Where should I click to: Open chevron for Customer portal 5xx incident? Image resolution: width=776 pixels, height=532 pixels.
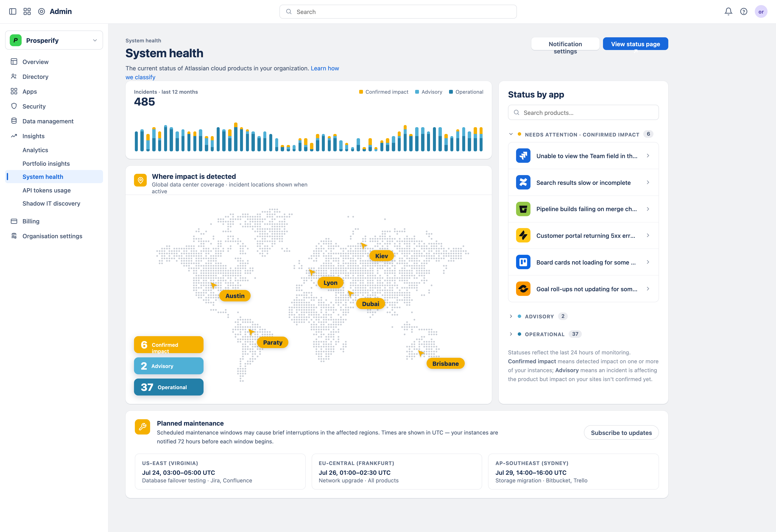[648, 235]
